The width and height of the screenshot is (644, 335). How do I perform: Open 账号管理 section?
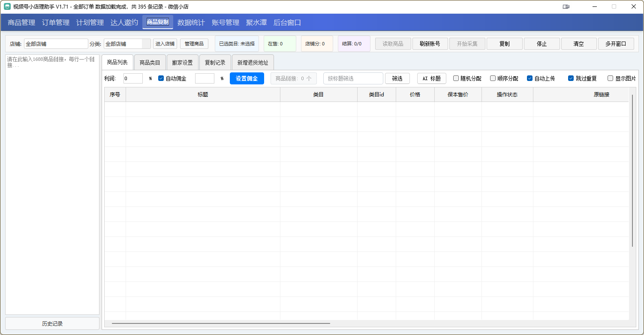226,23
